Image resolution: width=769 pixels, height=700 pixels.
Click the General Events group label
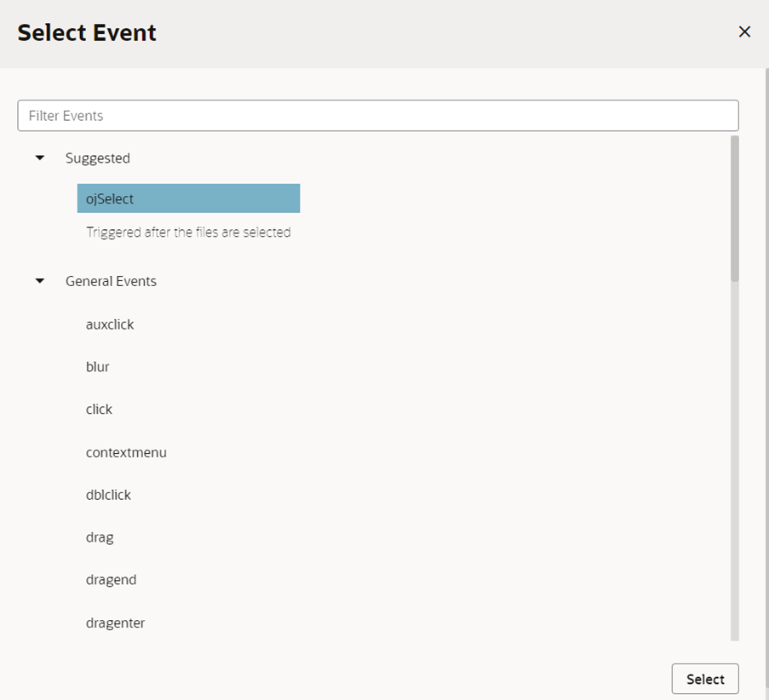click(111, 281)
